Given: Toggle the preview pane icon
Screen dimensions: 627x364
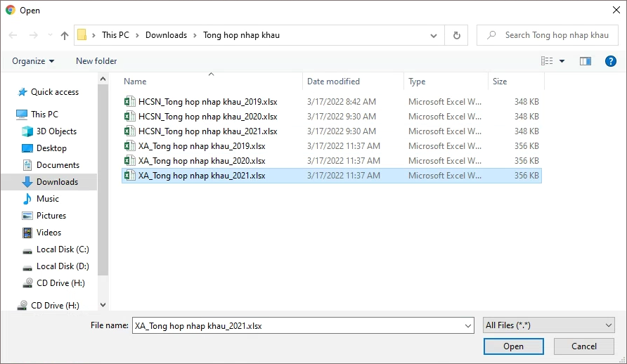Looking at the screenshot, I should [585, 61].
